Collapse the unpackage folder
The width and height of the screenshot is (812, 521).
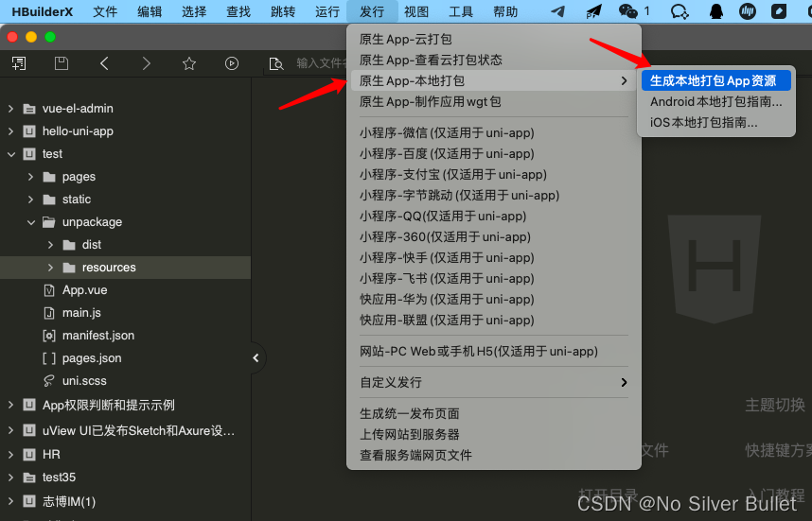[31, 222]
